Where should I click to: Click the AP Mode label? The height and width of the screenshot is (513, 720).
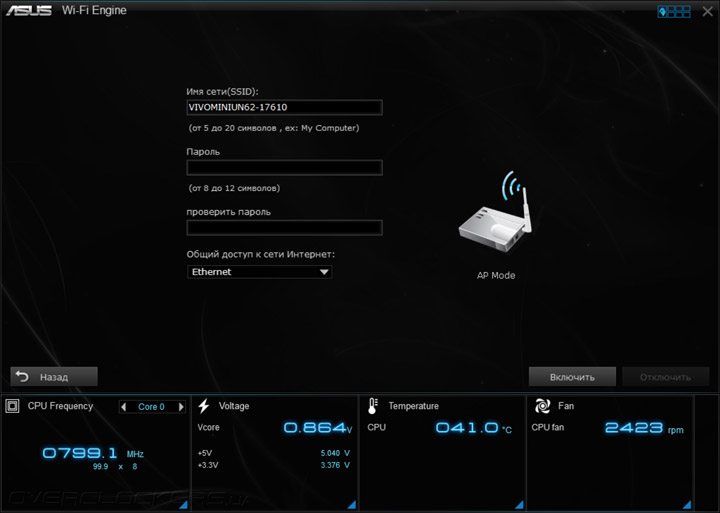[x=496, y=276]
